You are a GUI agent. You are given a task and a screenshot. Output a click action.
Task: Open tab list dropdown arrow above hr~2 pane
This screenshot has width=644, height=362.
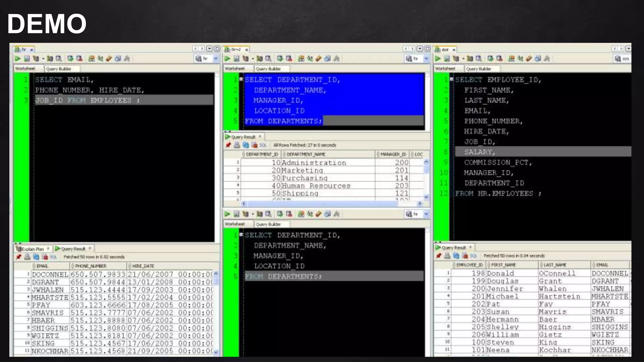(x=420, y=49)
